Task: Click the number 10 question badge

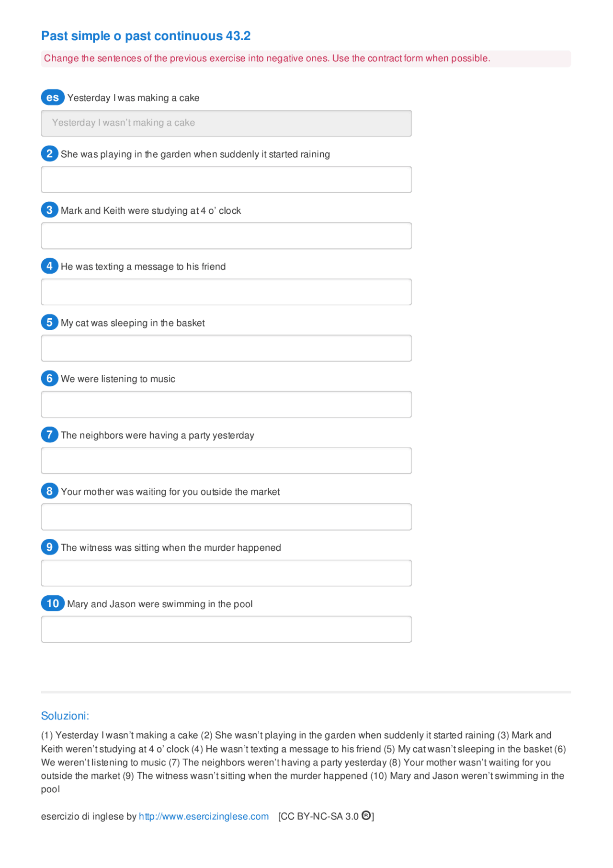Action: [x=53, y=603]
